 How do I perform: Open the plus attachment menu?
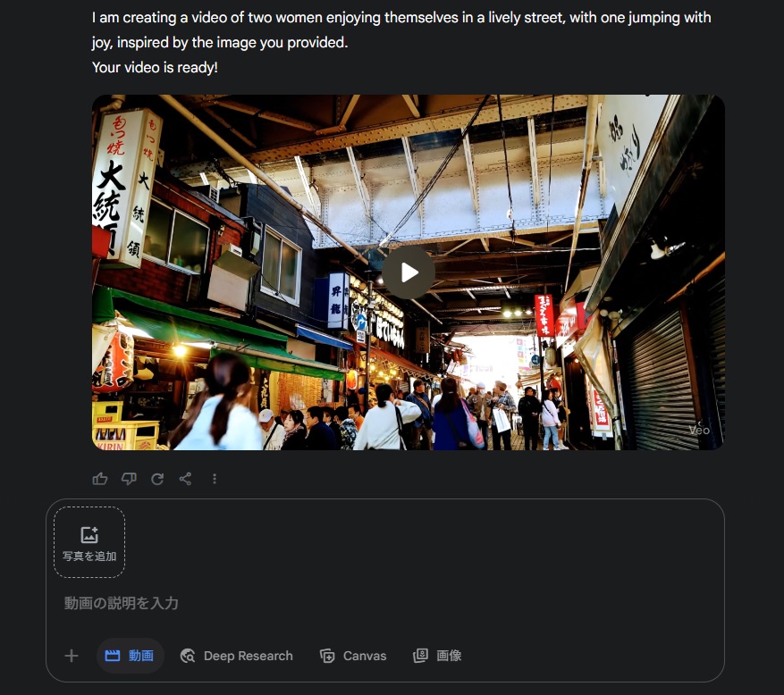72,656
